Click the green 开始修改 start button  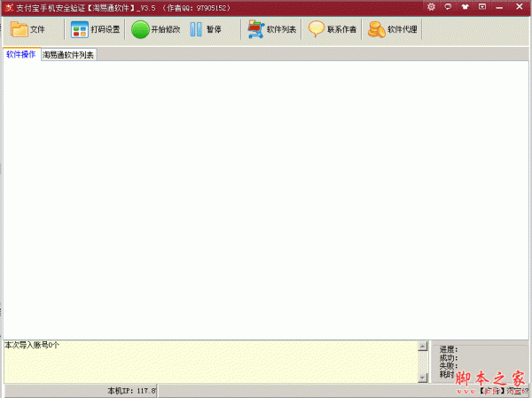(156, 29)
